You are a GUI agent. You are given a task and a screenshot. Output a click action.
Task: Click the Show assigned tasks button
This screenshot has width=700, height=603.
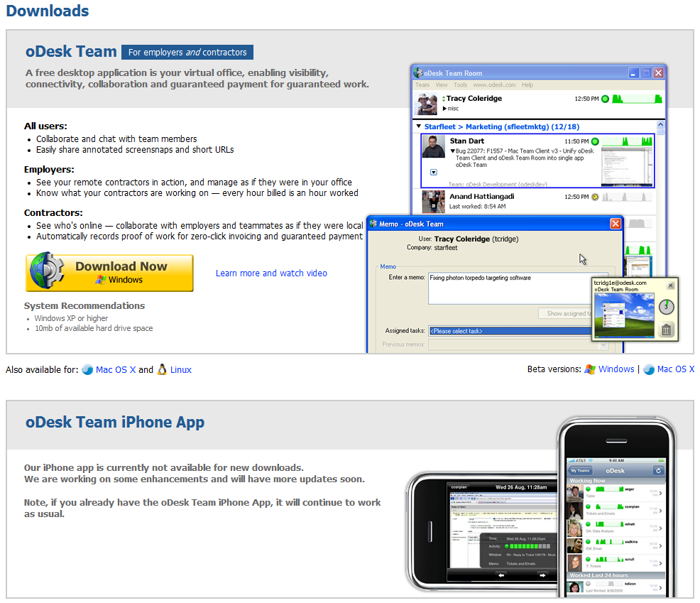click(565, 313)
